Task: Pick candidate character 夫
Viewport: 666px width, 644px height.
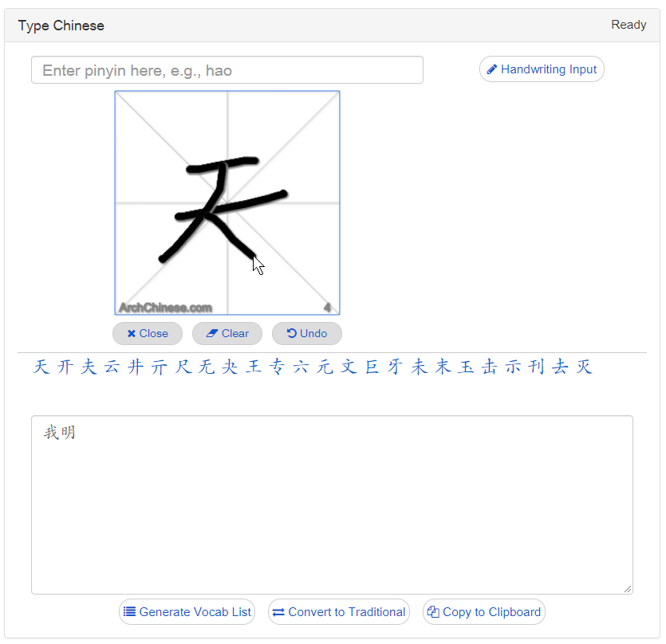Action: point(89,367)
